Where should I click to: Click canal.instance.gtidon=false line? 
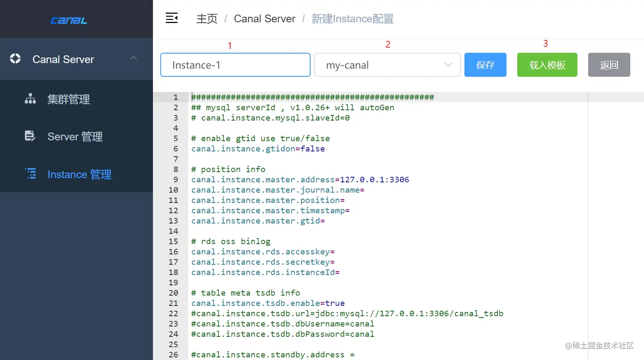(x=258, y=148)
